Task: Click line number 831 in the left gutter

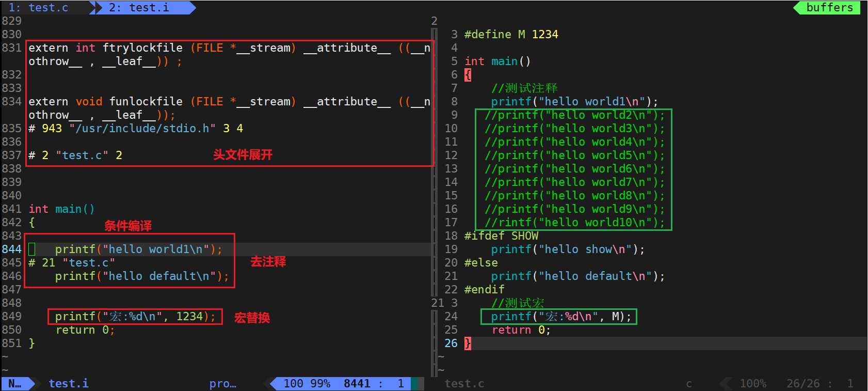Action: (11, 48)
